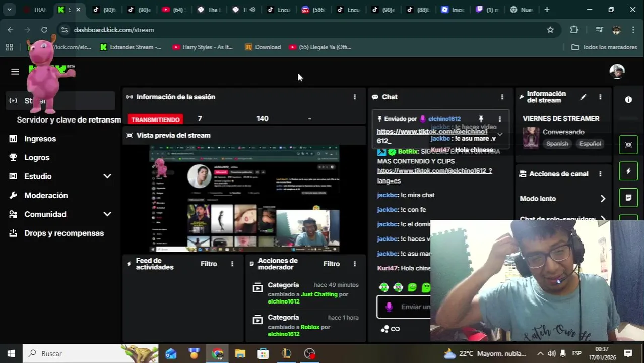
Task: Expand the Estudio sidebar section
Action: pyautogui.click(x=107, y=176)
